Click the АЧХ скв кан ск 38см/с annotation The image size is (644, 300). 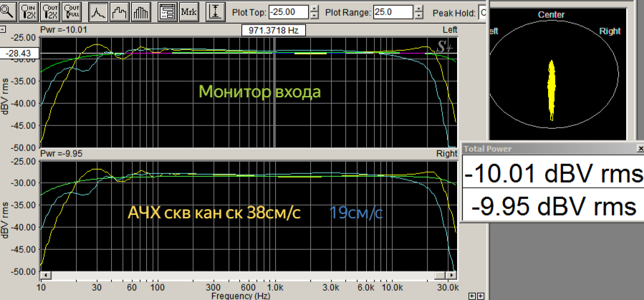point(214,213)
